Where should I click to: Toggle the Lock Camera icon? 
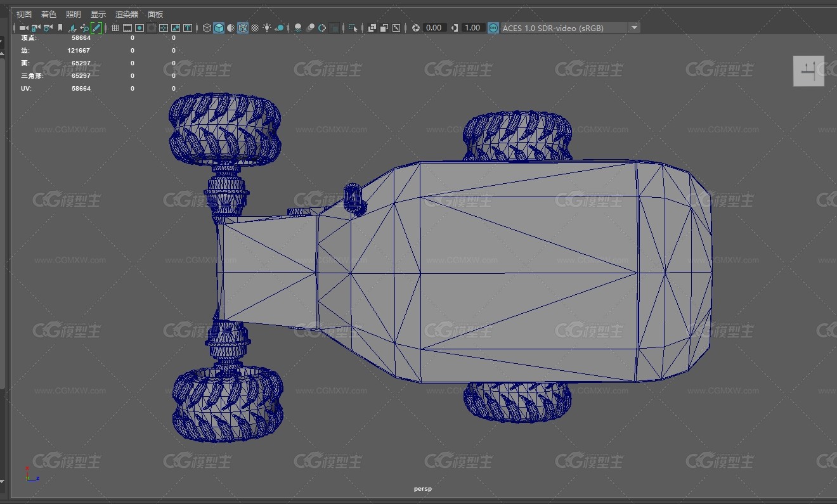(36, 28)
